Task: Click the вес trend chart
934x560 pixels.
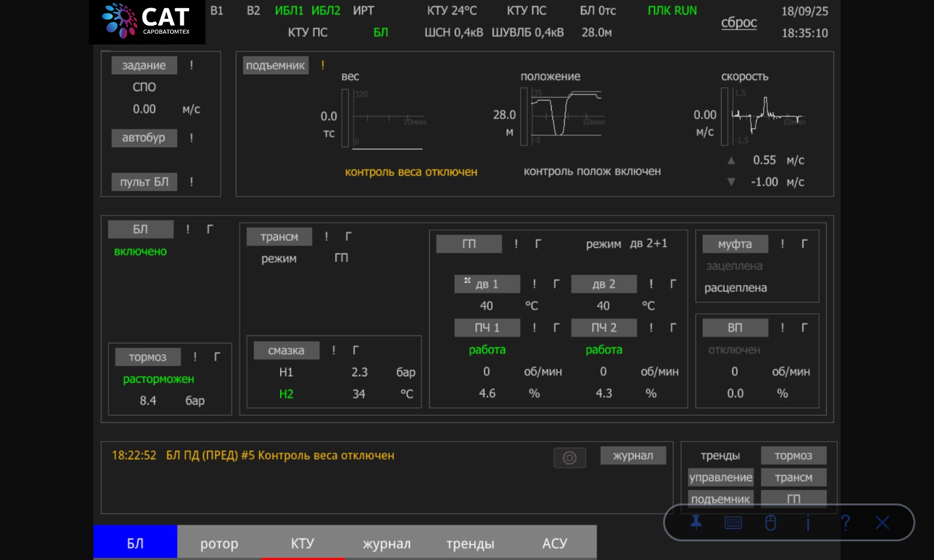Action: tap(390, 119)
